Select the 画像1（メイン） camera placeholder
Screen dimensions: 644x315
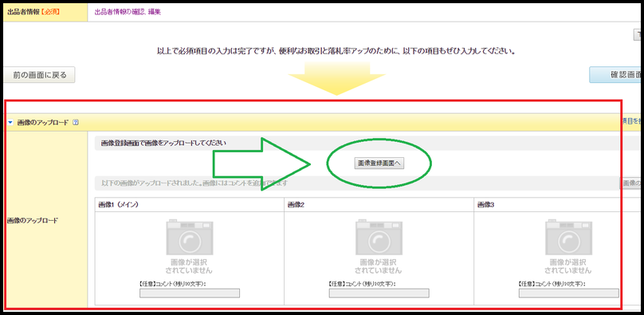[x=190, y=238]
